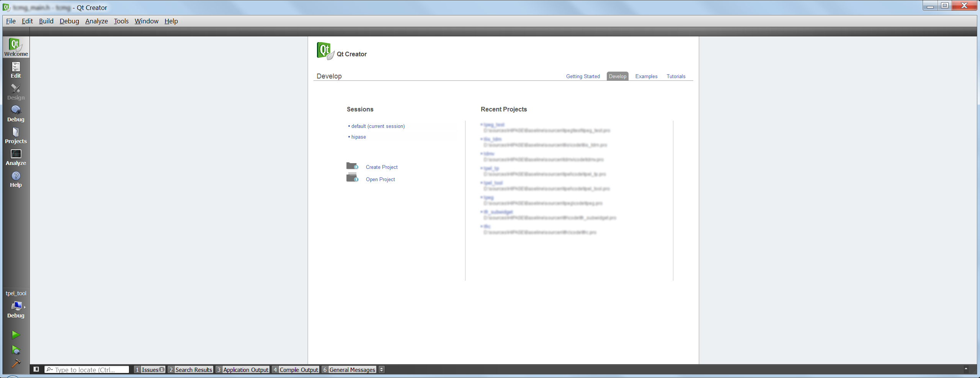Toggle the sidebar with the bottom-left icon
Screen dimensions: 980x378
point(36,369)
